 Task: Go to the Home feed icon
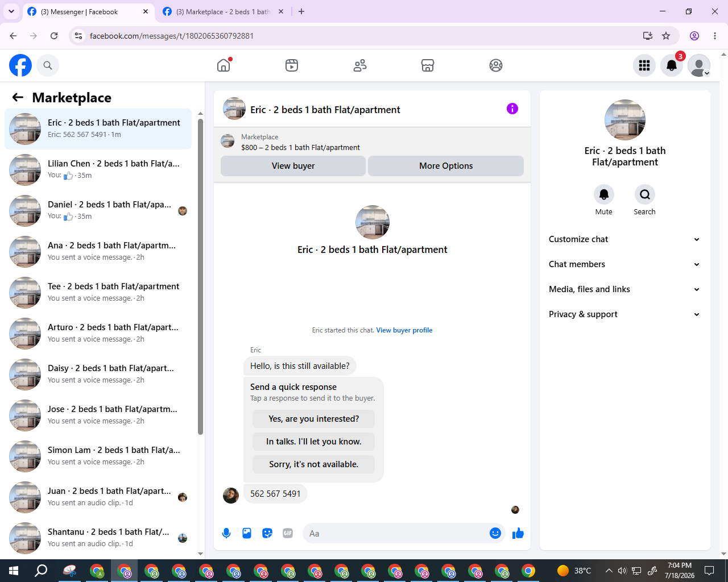coord(224,65)
